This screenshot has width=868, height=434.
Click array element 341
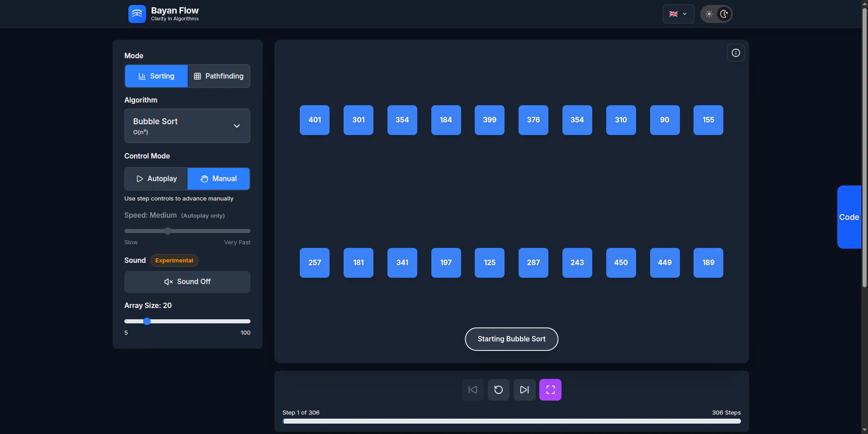click(402, 263)
